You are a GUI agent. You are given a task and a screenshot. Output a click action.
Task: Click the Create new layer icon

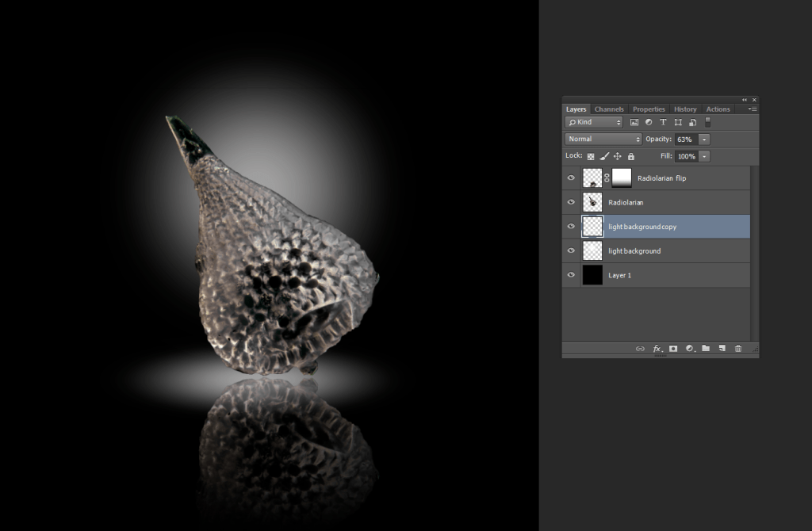point(722,349)
